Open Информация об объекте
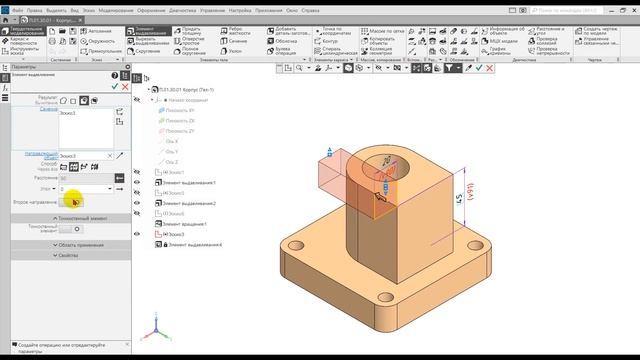 pos(503,31)
